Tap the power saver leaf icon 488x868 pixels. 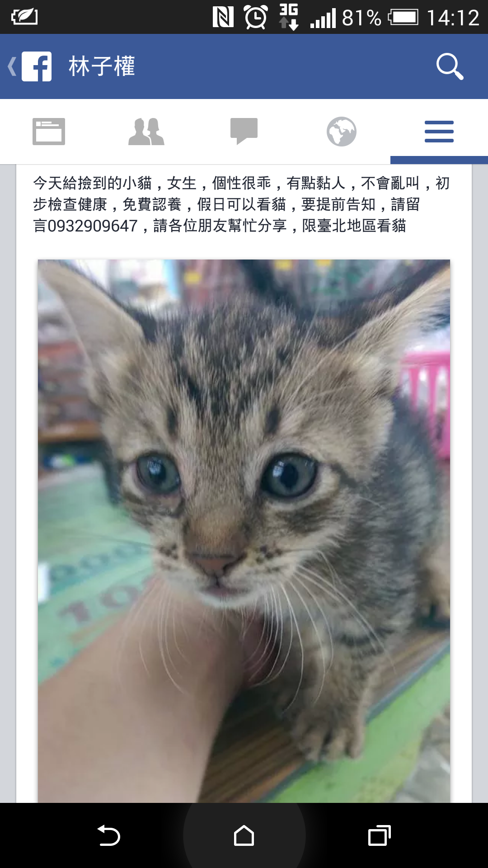tap(24, 17)
